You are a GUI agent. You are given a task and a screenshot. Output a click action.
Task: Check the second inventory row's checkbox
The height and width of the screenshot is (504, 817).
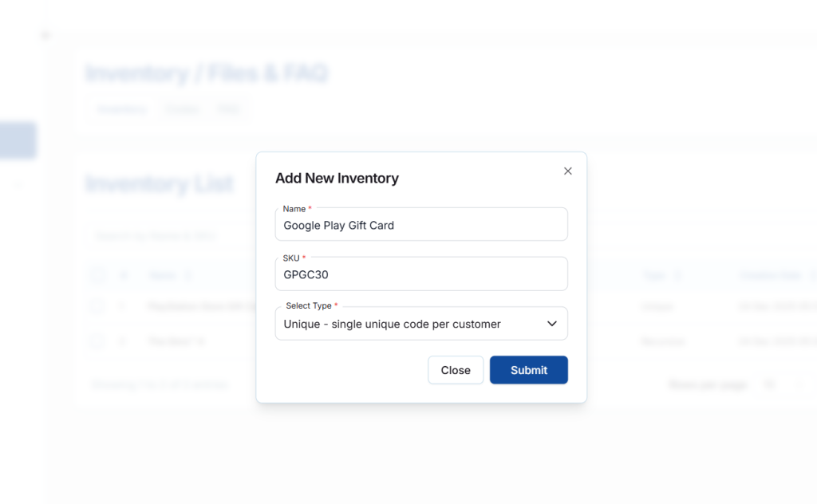[x=97, y=341]
